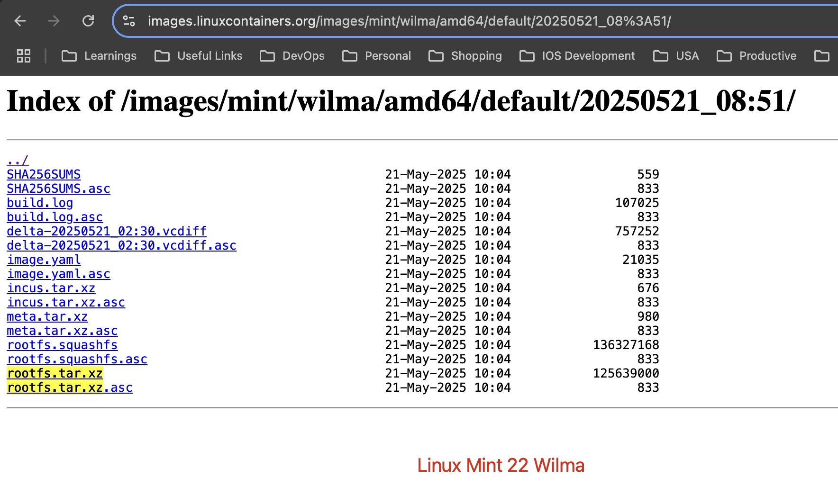Click the date of the rootfs.tar.xz row
The image size is (838, 504).
pyautogui.click(x=448, y=373)
